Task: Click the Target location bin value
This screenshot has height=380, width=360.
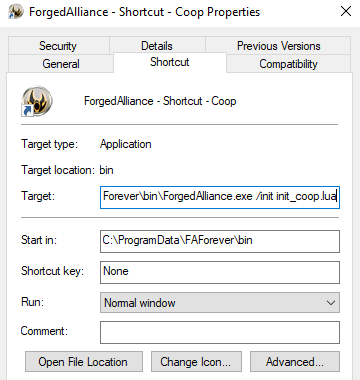Action: [x=107, y=170]
